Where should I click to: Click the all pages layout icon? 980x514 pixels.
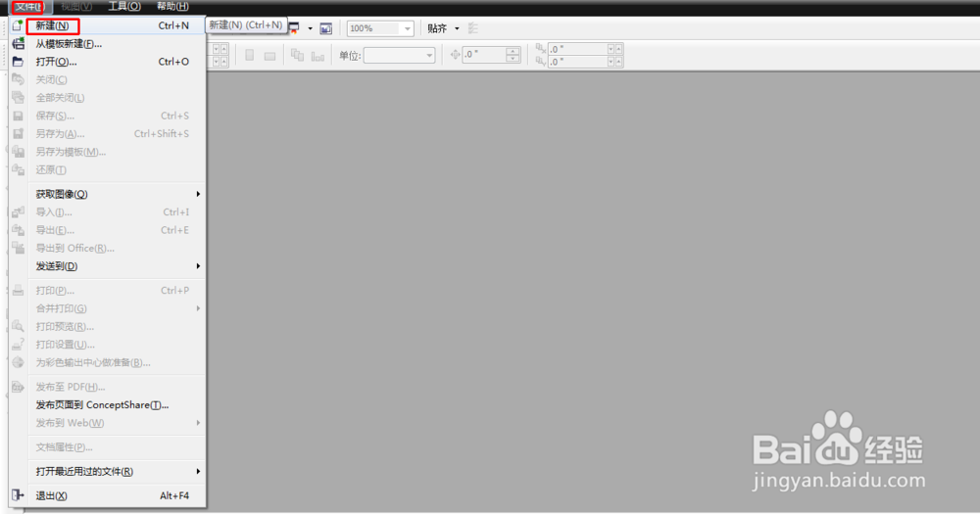(x=298, y=56)
